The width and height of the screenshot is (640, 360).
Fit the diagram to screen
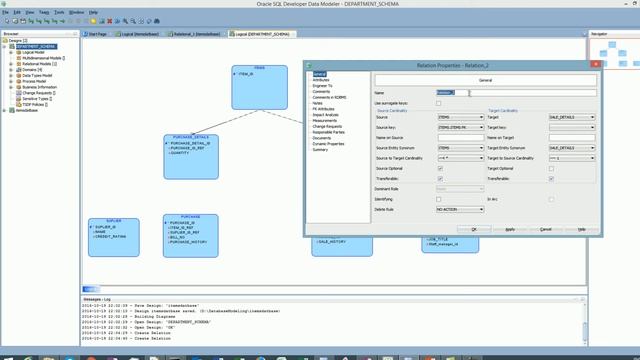point(141,21)
